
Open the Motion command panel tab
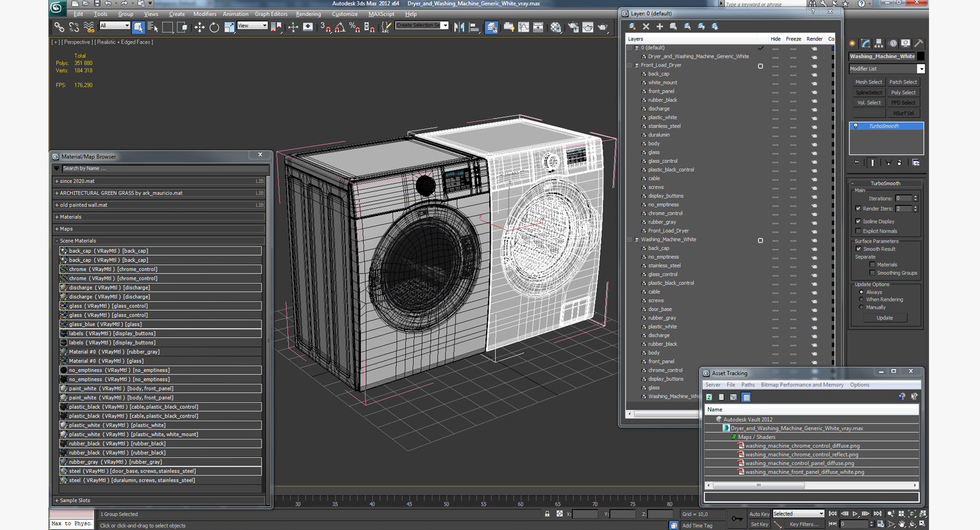click(893, 44)
